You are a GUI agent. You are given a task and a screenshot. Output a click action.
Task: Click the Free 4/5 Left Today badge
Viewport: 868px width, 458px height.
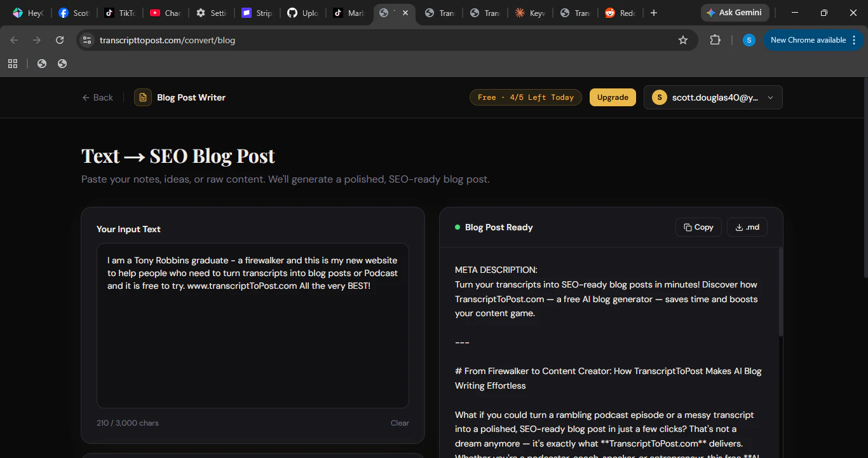pos(526,97)
